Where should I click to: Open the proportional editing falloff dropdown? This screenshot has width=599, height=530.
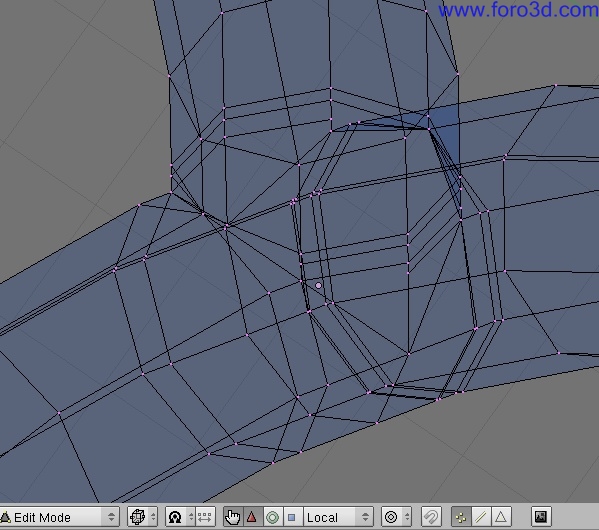click(x=397, y=517)
